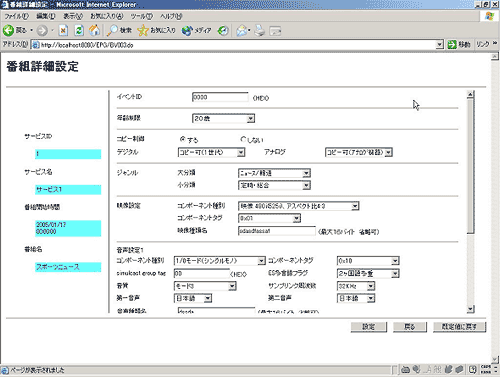This screenshot has height=377, width=500.
Task: Click the Go button arrow icon
Action: 452,44
